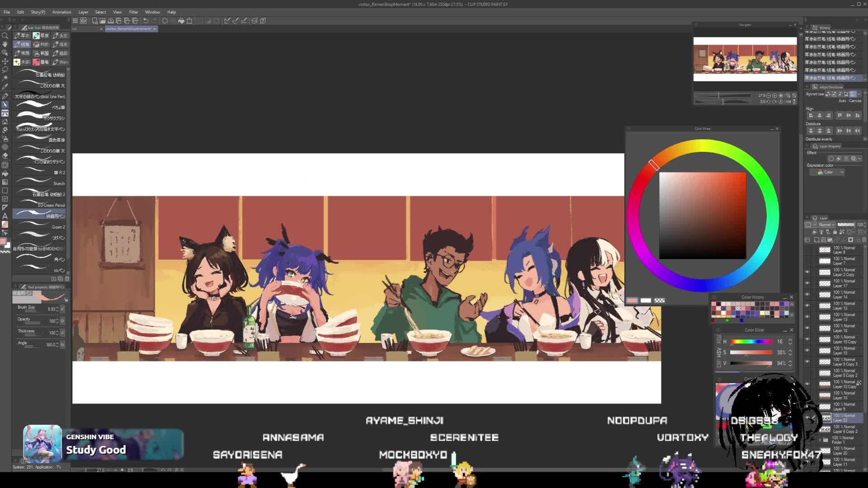Pick the transparent color swatch under color wheel
The width and height of the screenshot is (868, 488).
(x=660, y=300)
